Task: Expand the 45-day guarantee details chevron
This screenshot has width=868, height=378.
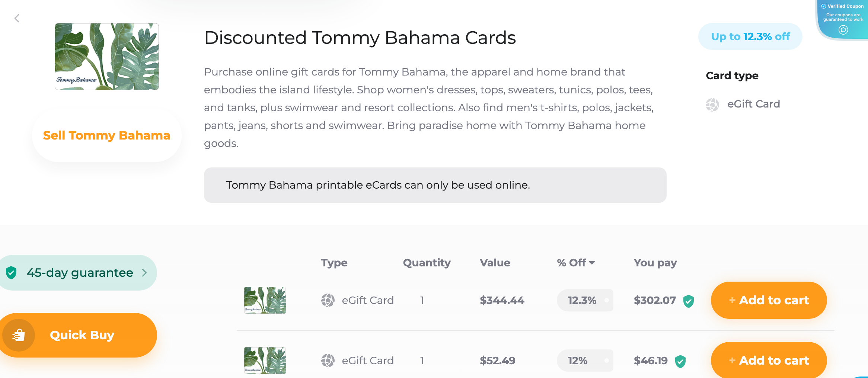Action: click(145, 272)
